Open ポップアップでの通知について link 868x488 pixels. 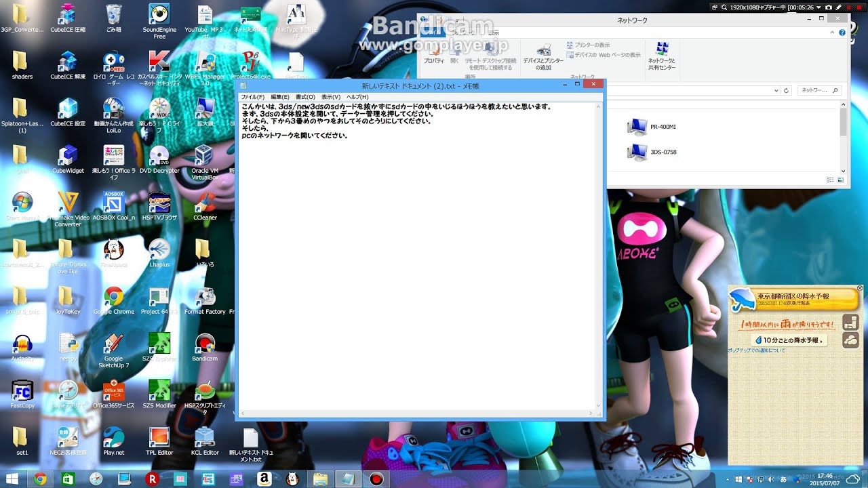point(756,350)
